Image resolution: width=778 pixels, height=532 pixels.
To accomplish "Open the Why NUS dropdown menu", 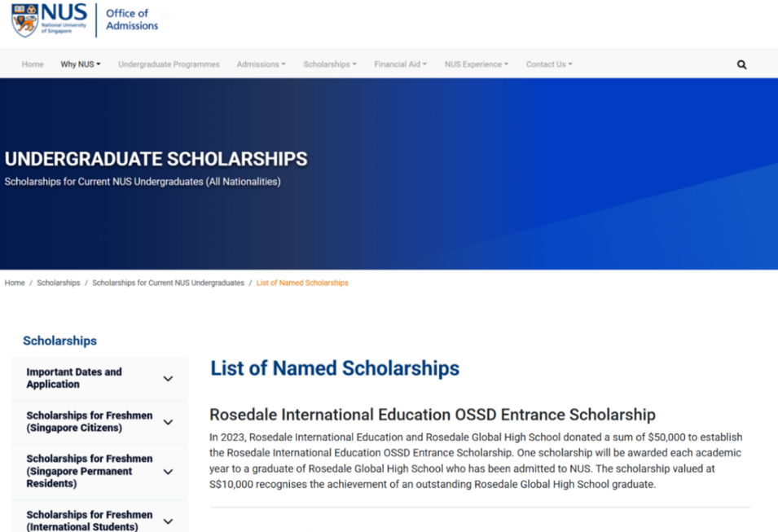I will (x=80, y=64).
